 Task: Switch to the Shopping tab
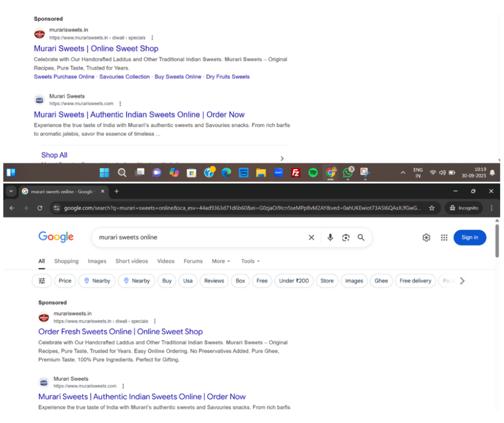[x=66, y=261]
